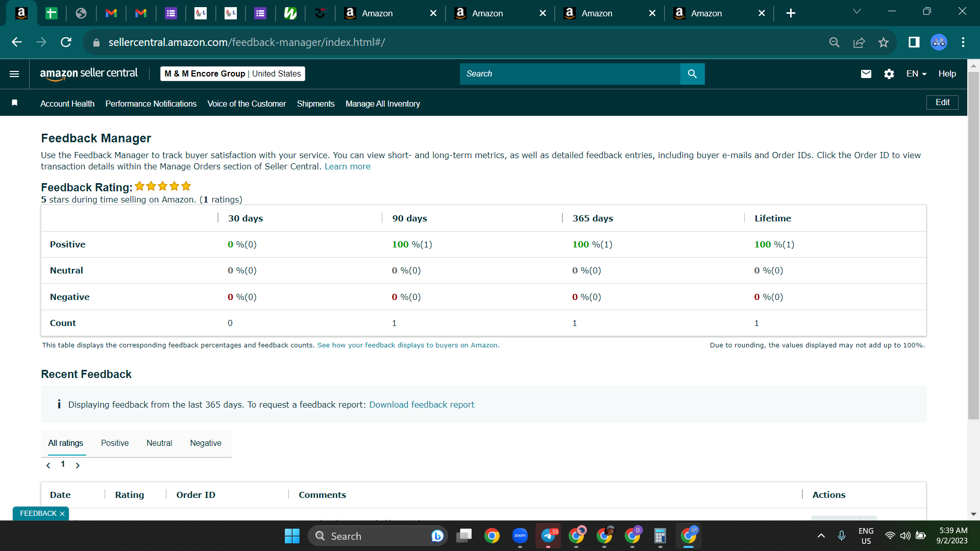Click the address bar URL

(x=247, y=42)
